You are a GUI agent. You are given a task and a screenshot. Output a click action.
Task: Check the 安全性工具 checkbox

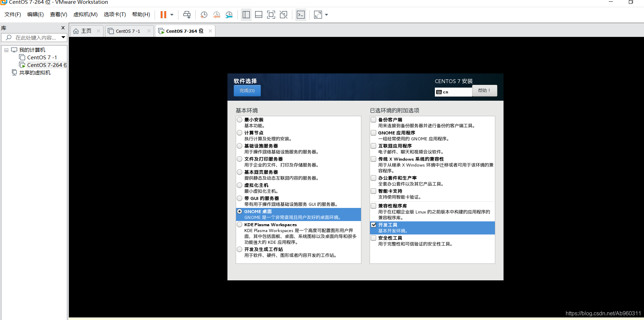click(x=373, y=238)
